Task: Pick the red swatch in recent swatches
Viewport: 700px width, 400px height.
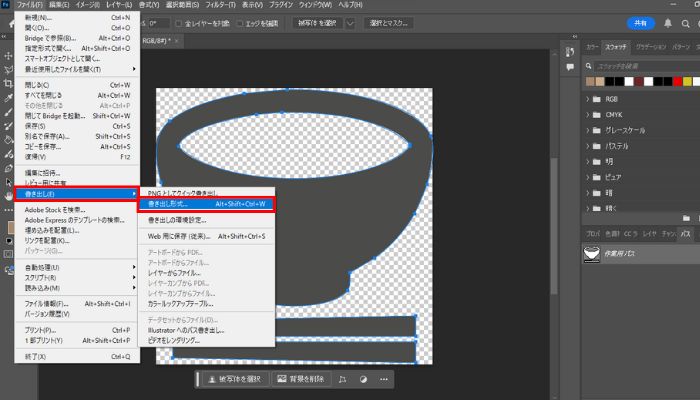Action: point(678,81)
